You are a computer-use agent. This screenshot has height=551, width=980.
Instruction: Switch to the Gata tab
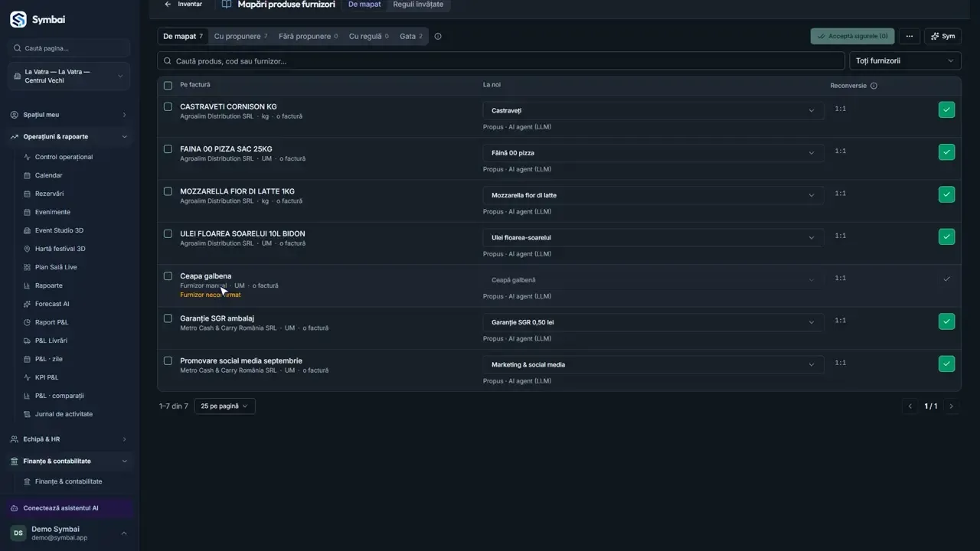(411, 36)
